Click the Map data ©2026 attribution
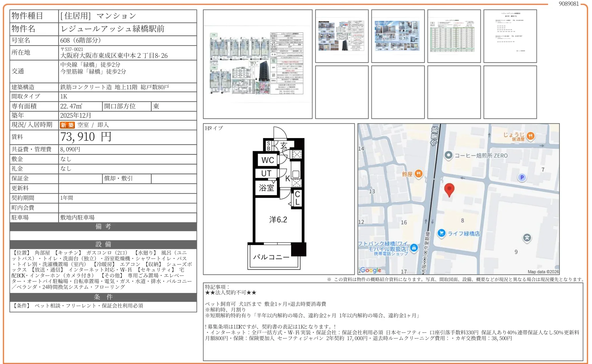This screenshot has height=364, width=592. tap(543, 272)
